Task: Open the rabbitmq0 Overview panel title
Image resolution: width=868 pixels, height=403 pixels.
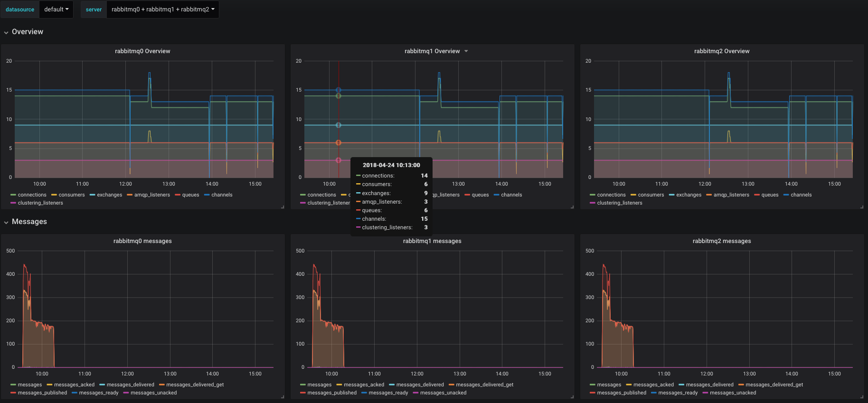Action: click(x=142, y=51)
